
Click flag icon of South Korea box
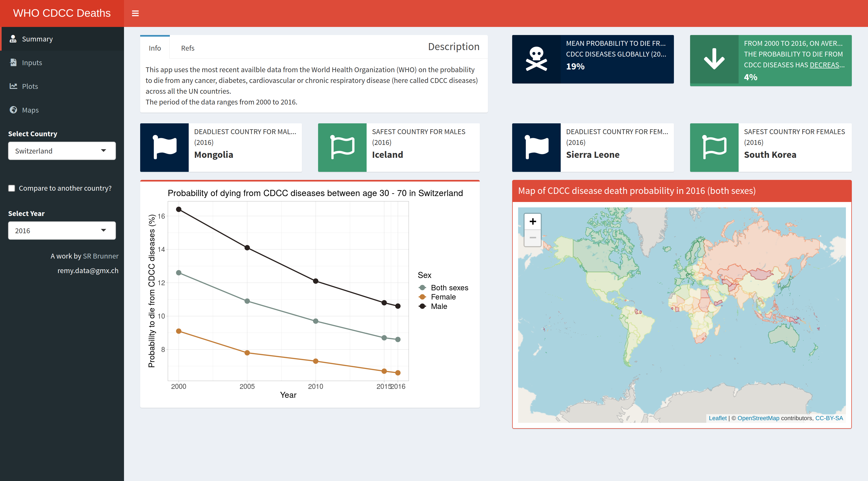714,147
